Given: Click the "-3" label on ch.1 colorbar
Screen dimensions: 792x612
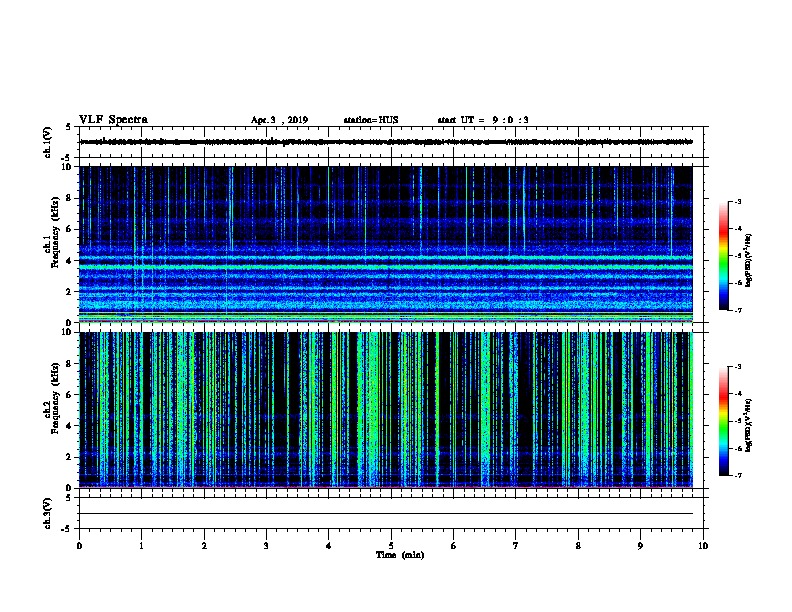Looking at the screenshot, I should pos(738,201).
